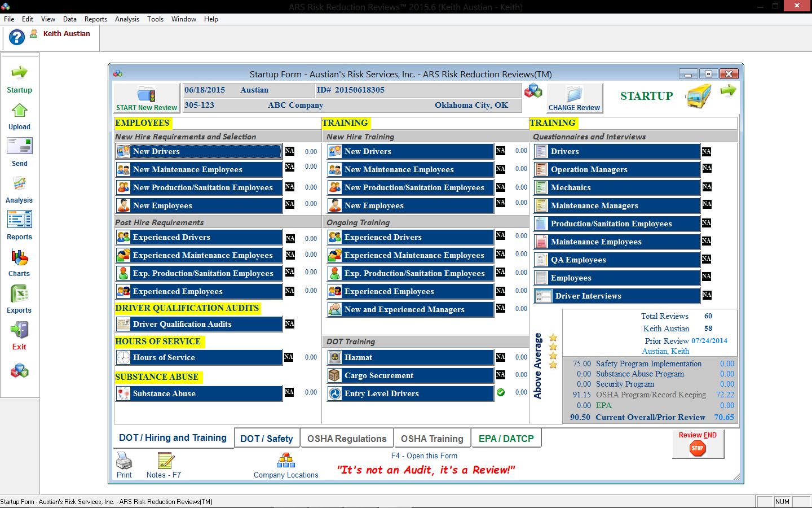Click the Exit door icon
This screenshot has width=812, height=508.
coord(19,330)
